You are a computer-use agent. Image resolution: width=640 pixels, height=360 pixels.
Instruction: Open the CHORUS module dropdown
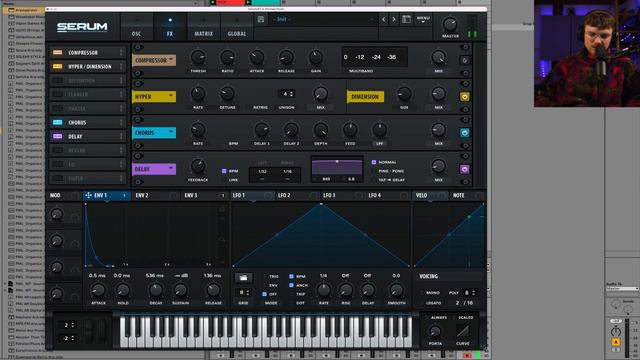(154, 133)
